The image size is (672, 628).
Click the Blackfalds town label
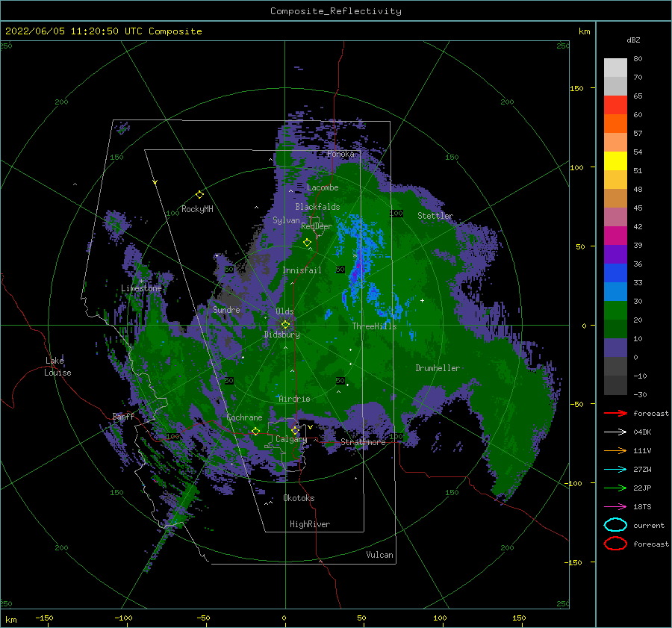tap(317, 207)
